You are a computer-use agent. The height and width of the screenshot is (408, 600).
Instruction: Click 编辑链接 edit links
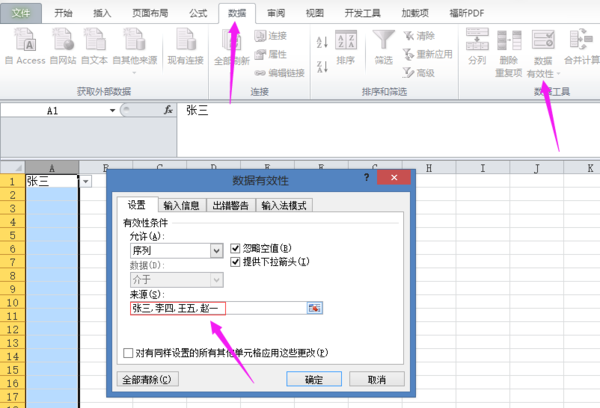(x=279, y=73)
